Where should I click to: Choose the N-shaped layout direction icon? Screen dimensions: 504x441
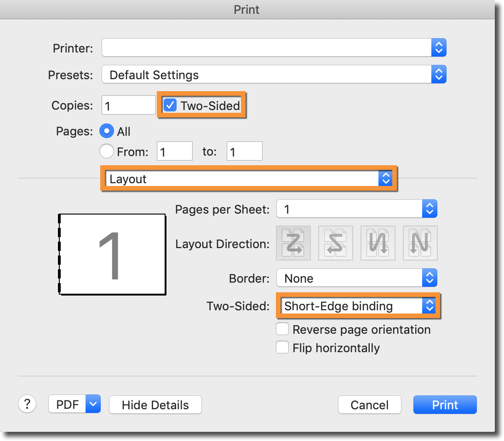pyautogui.click(x=420, y=243)
